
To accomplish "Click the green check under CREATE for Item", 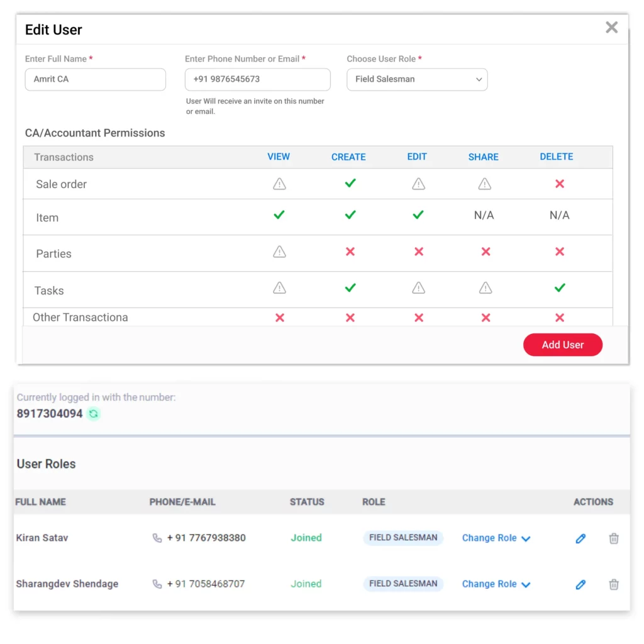I will point(350,214).
